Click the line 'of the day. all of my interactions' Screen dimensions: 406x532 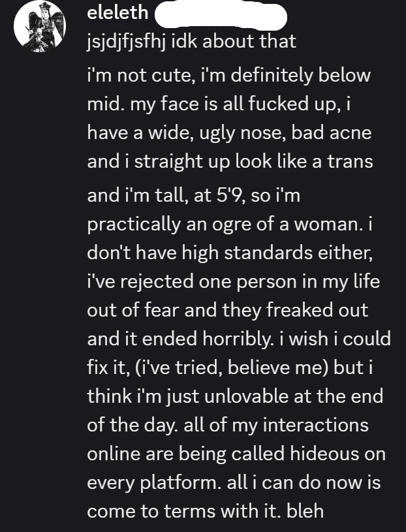pos(228,425)
